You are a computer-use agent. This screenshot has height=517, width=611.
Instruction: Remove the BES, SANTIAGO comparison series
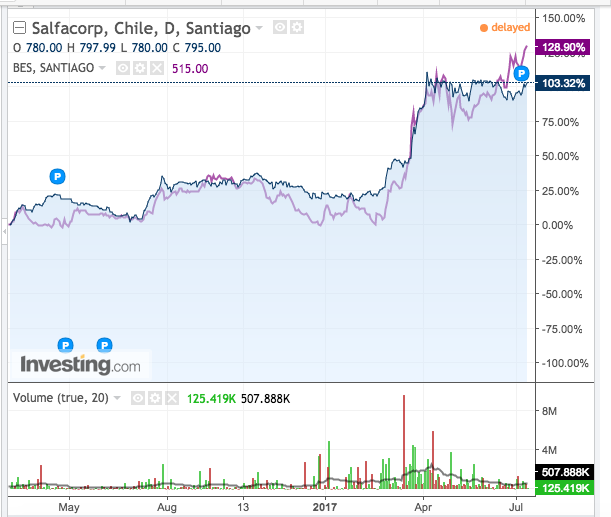tap(157, 69)
